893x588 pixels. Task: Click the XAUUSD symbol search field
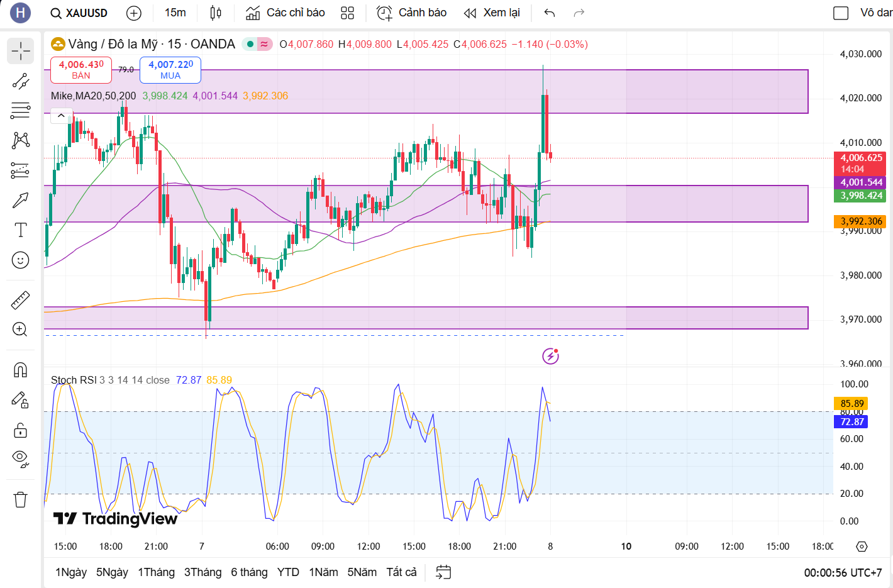click(79, 13)
